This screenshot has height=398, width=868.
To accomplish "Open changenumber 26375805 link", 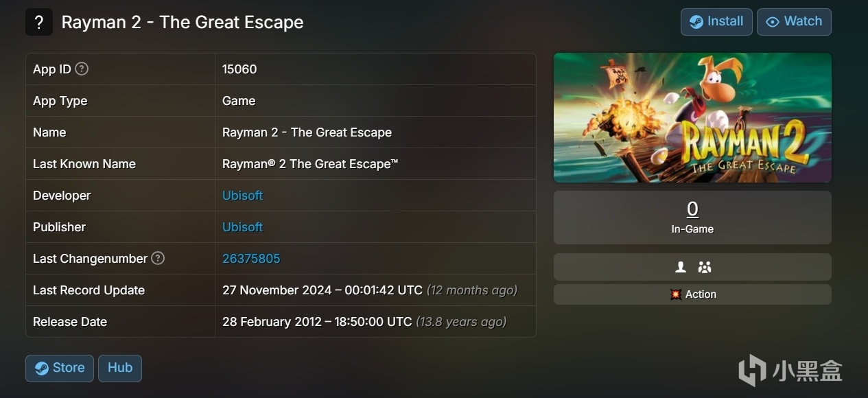I will [251, 259].
